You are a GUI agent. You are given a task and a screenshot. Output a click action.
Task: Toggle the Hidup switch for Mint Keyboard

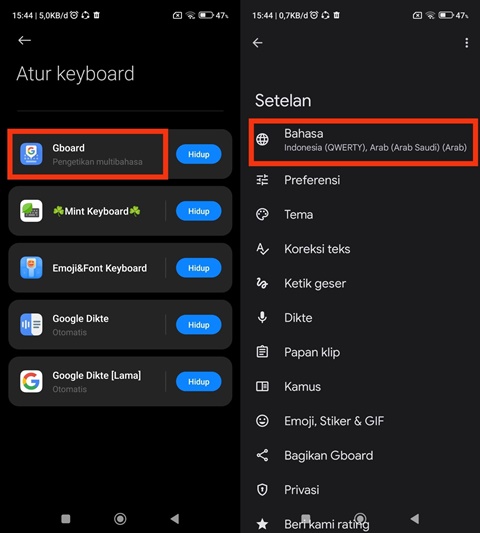[199, 211]
